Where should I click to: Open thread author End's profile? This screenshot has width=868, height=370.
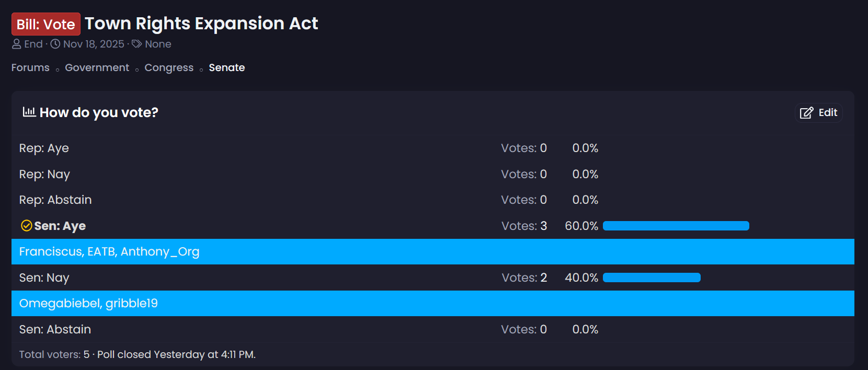pos(33,44)
